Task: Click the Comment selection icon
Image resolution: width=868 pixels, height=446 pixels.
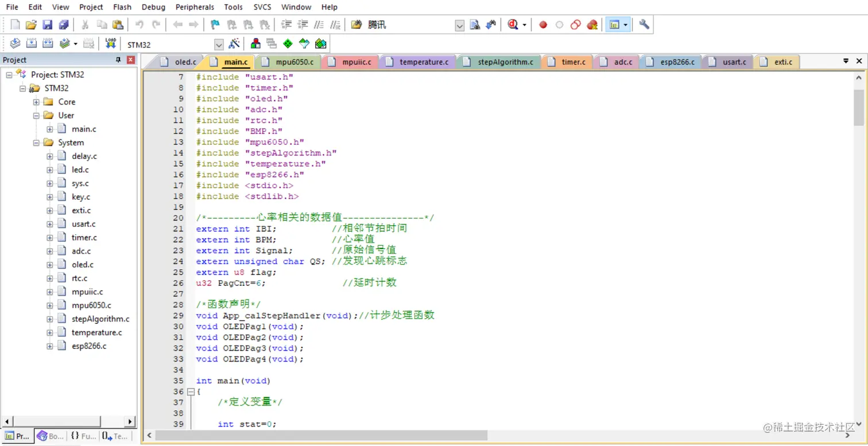Action: coord(319,25)
